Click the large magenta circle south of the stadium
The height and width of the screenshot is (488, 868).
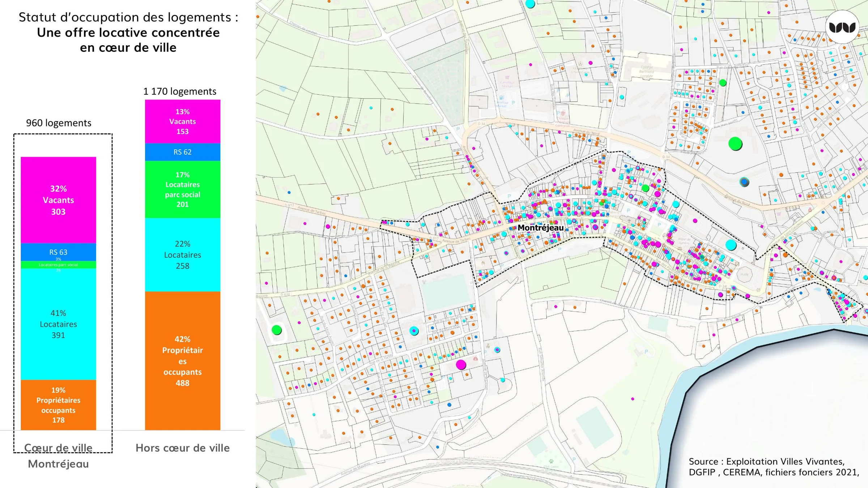point(461,365)
